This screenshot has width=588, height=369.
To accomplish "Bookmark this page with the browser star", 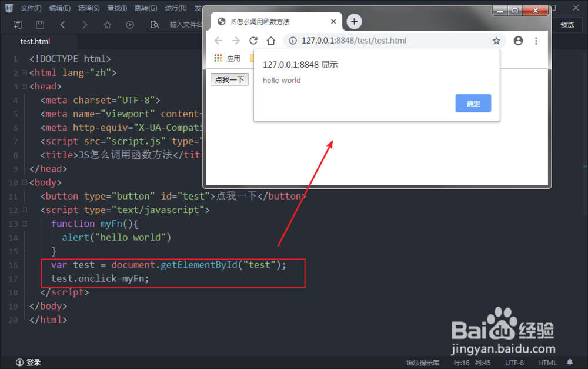I will 496,41.
